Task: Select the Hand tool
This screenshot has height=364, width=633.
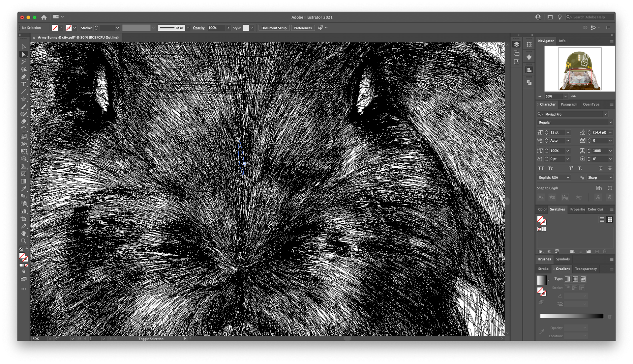Action: tap(24, 234)
